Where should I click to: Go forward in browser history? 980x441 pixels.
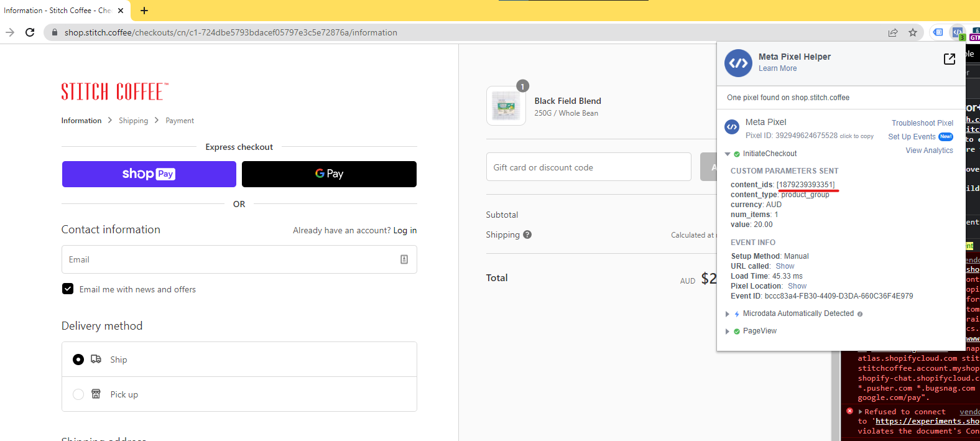(x=10, y=32)
